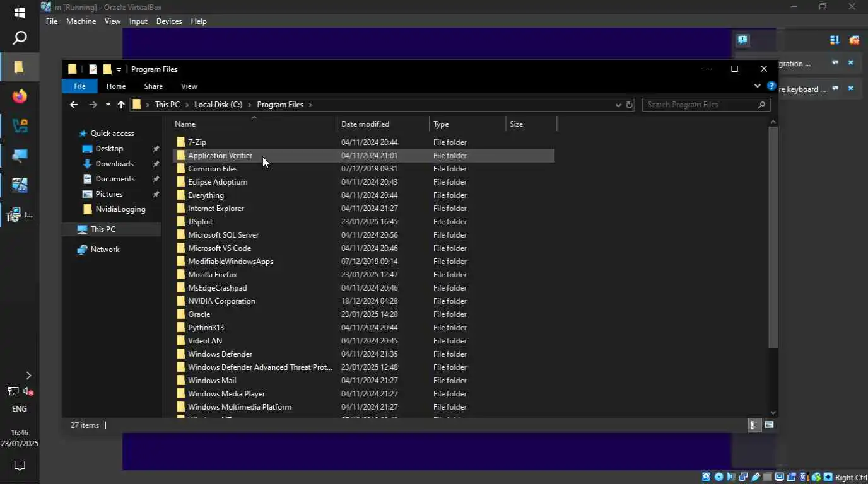The width and height of the screenshot is (868, 484).
Task: Open Explorer help question mark
Action: pos(771,86)
